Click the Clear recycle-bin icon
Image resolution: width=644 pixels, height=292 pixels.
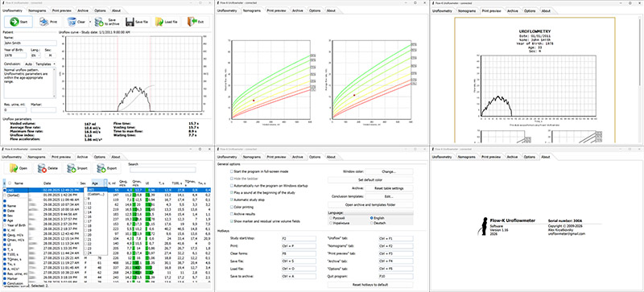click(x=72, y=22)
